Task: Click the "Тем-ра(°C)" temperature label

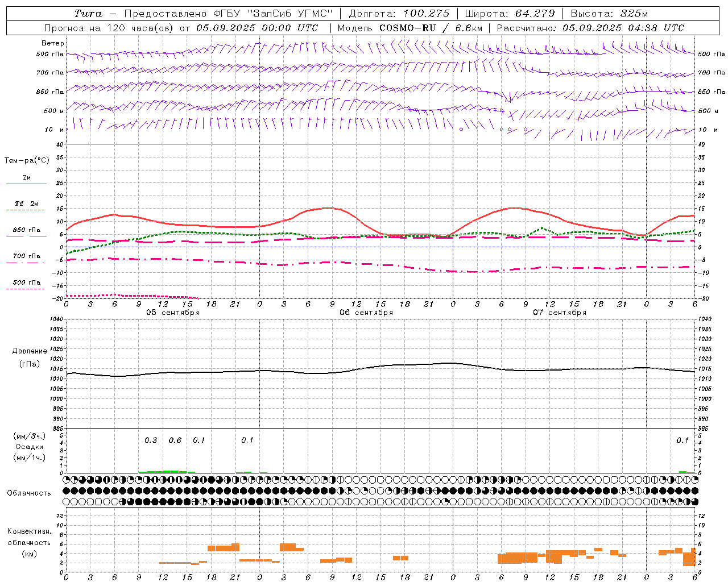Action: (x=27, y=161)
